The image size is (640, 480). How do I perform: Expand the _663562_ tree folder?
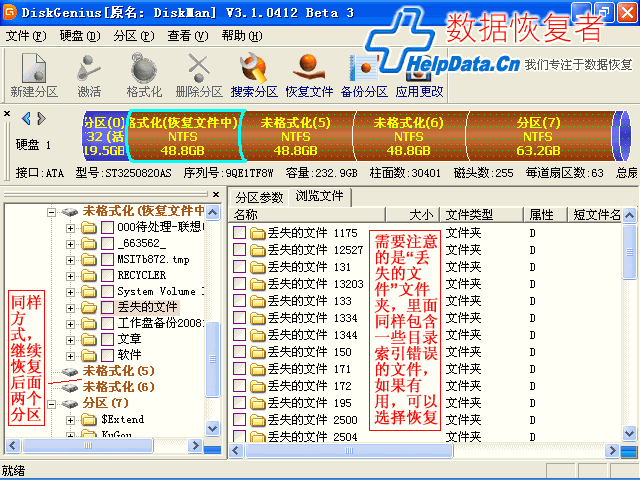click(x=70, y=244)
